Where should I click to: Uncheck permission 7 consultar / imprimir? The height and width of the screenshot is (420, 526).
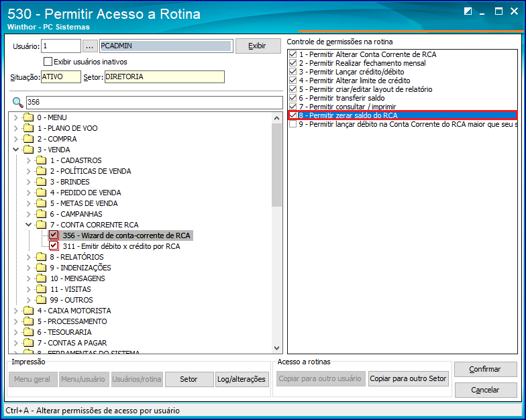click(293, 107)
